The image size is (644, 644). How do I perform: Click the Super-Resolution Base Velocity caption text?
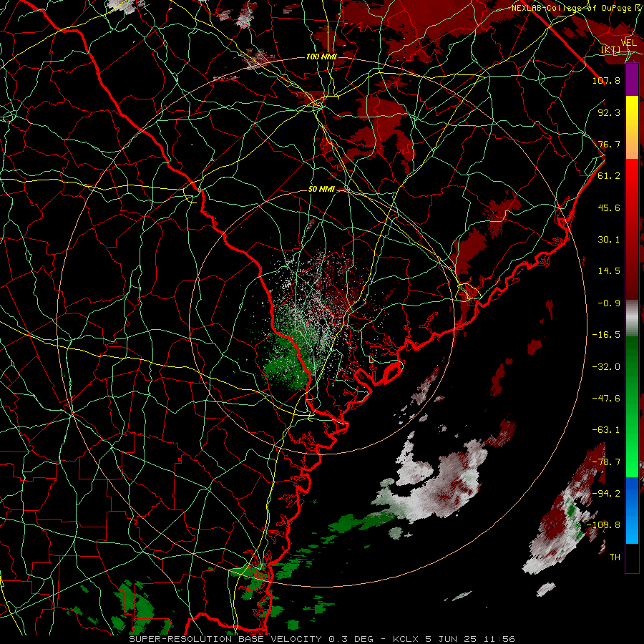tap(225, 639)
